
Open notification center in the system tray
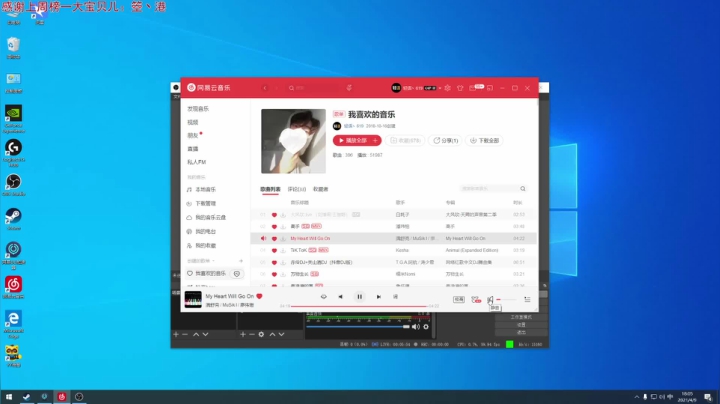(708, 397)
